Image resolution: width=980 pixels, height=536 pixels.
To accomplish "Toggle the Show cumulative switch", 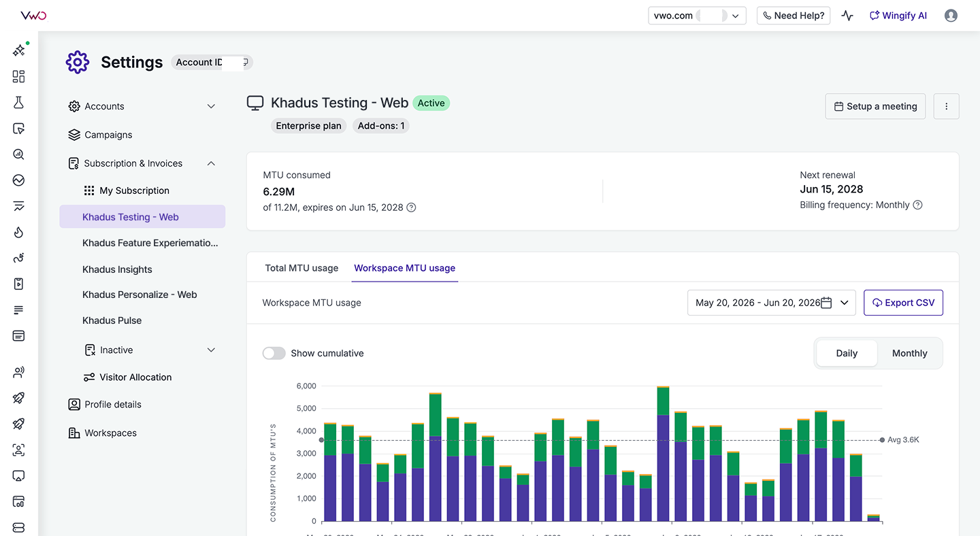I will pos(274,353).
